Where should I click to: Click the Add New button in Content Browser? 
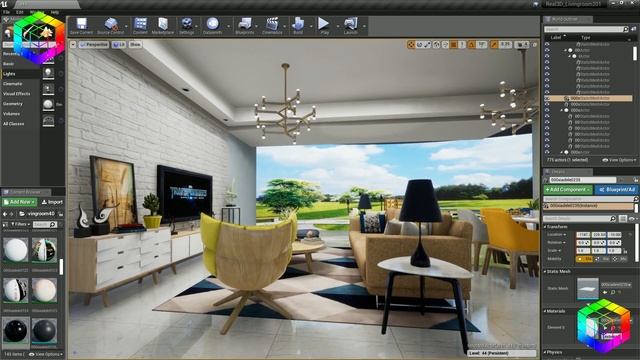(x=19, y=202)
